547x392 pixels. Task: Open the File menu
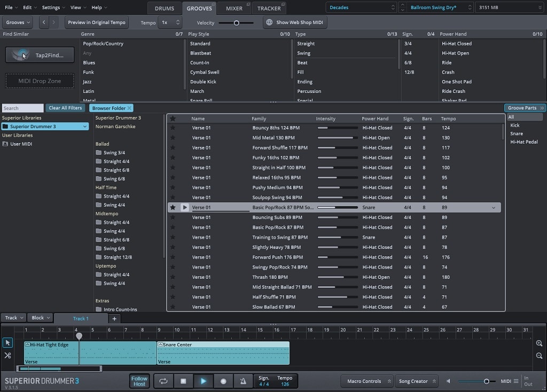pos(11,7)
